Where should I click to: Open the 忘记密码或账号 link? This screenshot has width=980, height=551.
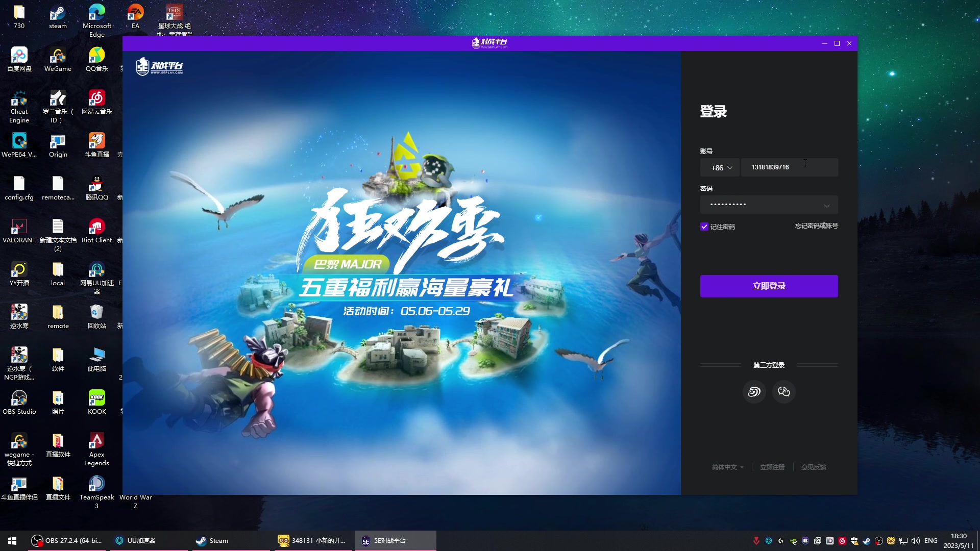pyautogui.click(x=817, y=226)
